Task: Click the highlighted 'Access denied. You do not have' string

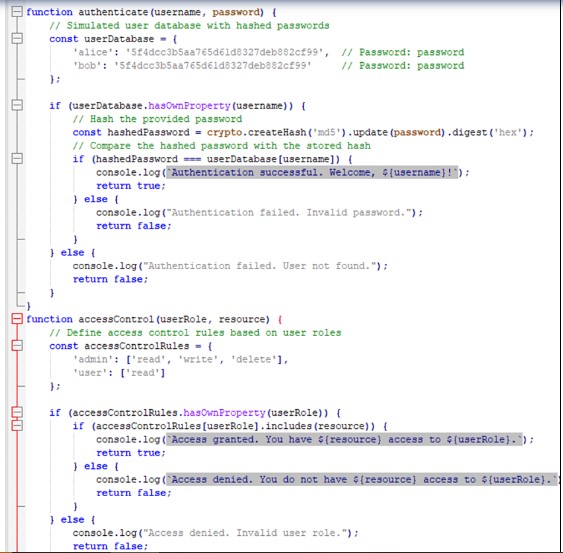Action: tap(362, 479)
